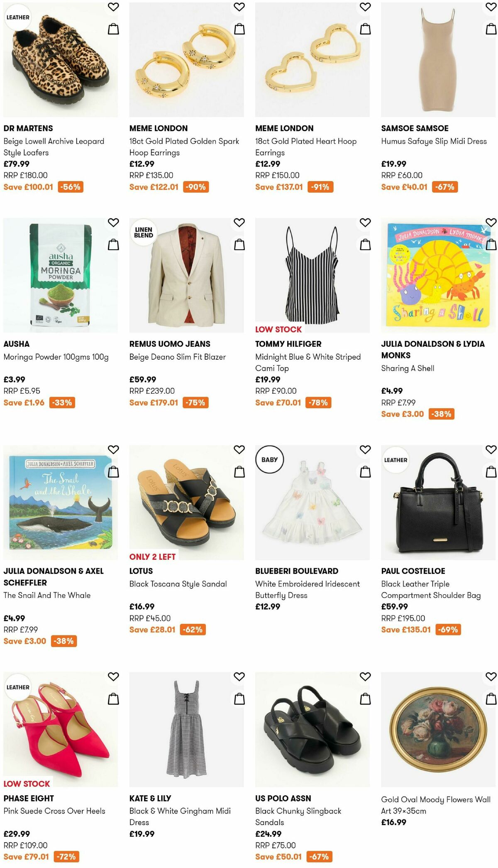Favourite the Meme London heart hoop earrings
This screenshot has height=868, width=498.
(364, 7)
